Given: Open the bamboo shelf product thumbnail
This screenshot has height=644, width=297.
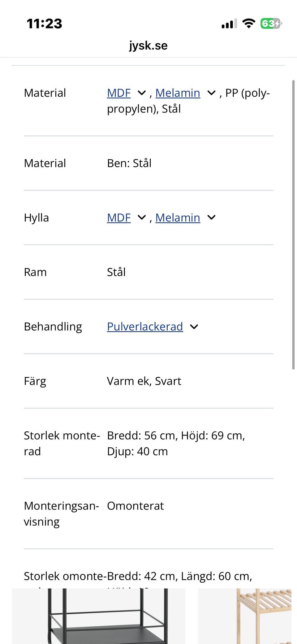Looking at the screenshot, I should point(245,616).
